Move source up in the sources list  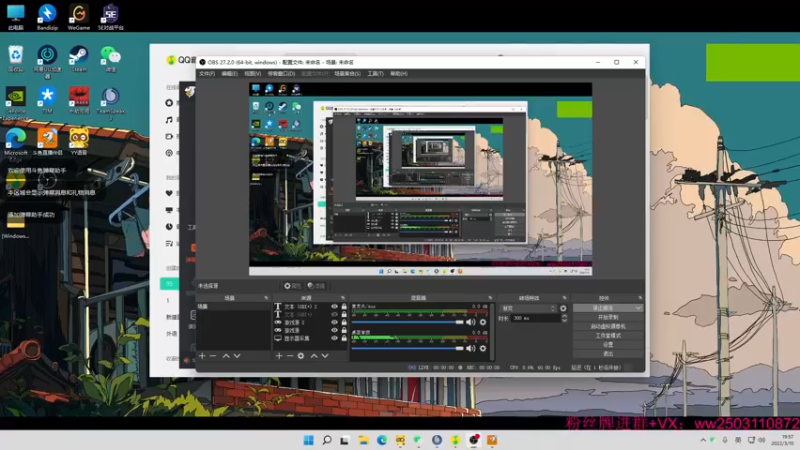click(x=314, y=356)
